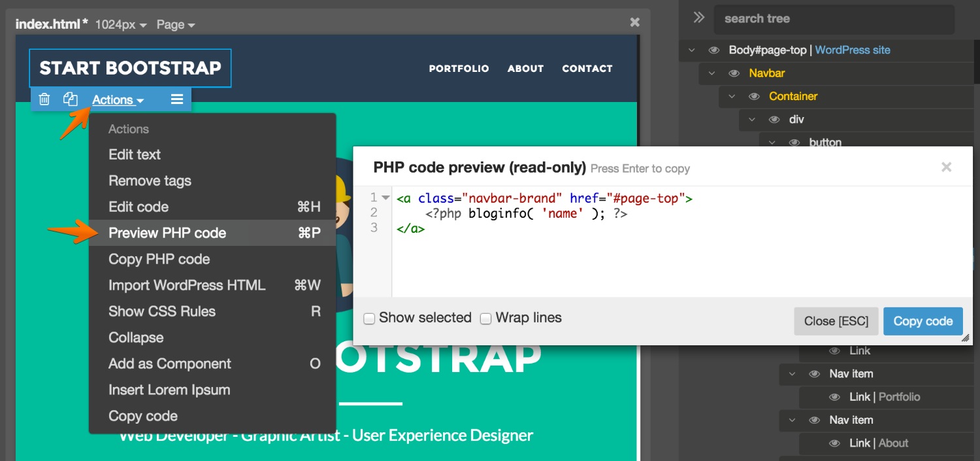
Task: Close the PHP code preview with the X
Action: 946,167
